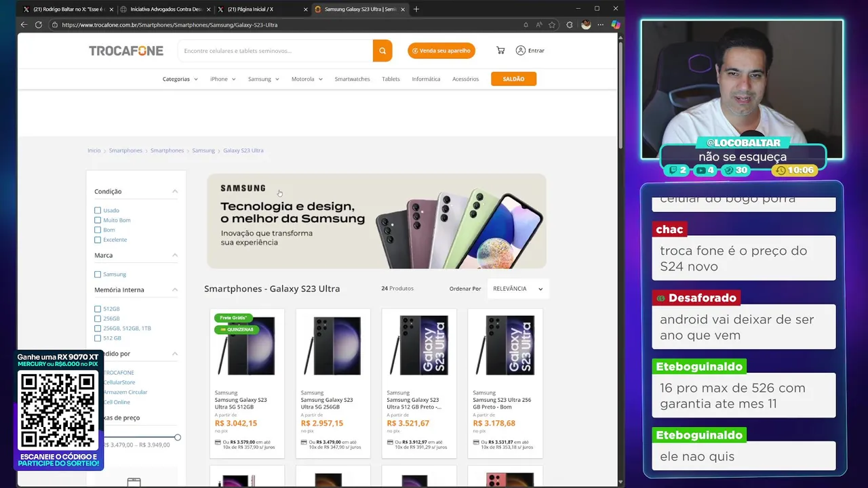Click the orange search magnifier button
Screen dimensions: 868x488
click(x=382, y=51)
